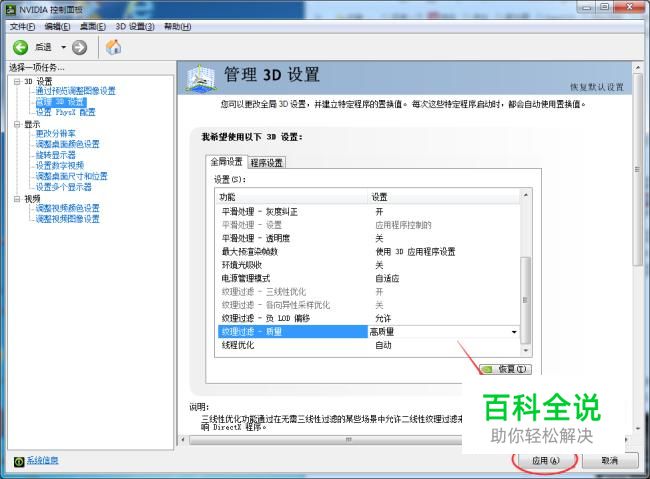This screenshot has width=650, height=479.
Task: Click the settings list scrollbar thumb
Action: (x=525, y=300)
